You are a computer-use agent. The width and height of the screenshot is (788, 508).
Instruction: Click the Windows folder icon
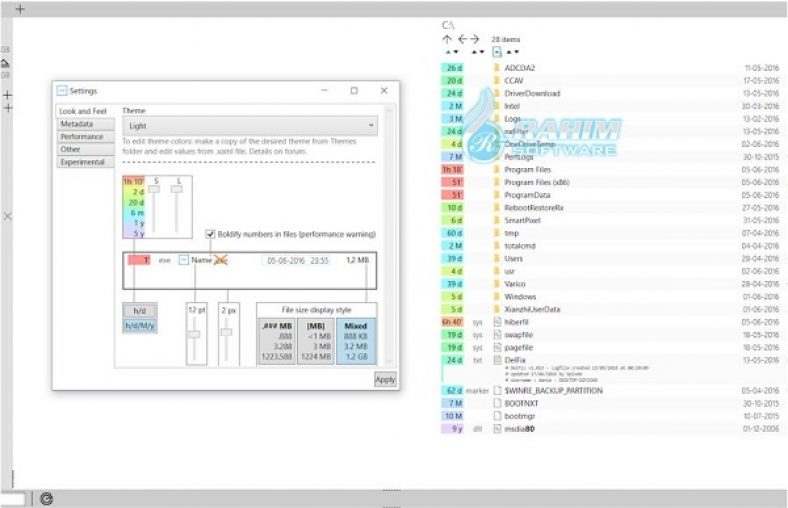pyautogui.click(x=497, y=296)
